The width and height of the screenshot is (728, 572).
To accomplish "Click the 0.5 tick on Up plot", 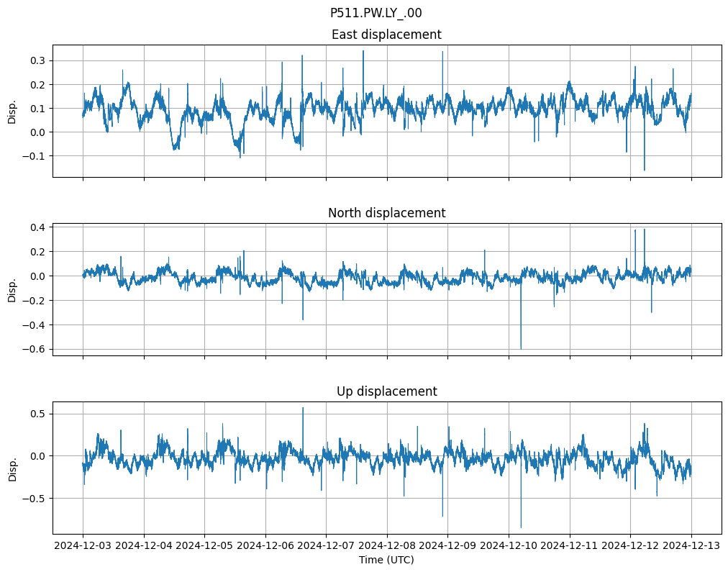I will [x=37, y=414].
